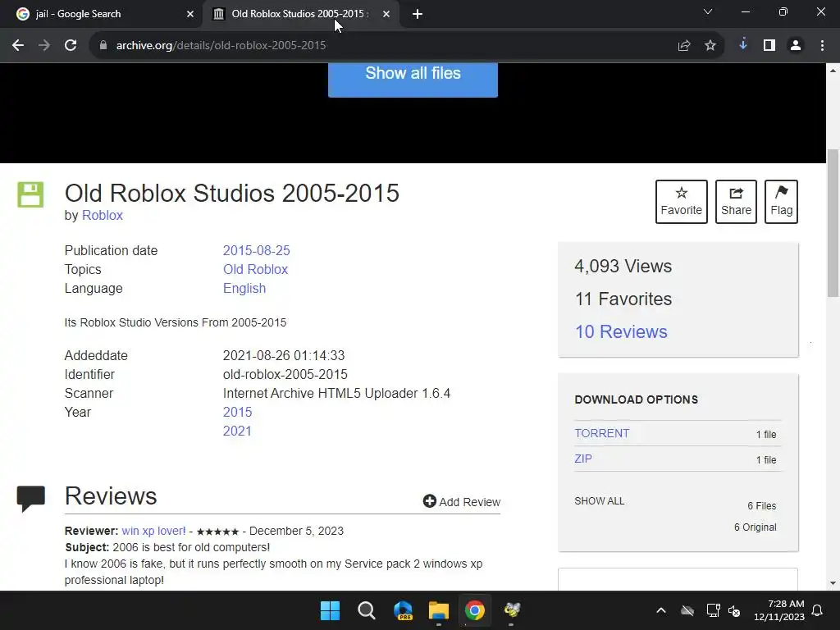Image resolution: width=840 pixels, height=630 pixels.
Task: Download the ZIP file
Action: (x=583, y=459)
